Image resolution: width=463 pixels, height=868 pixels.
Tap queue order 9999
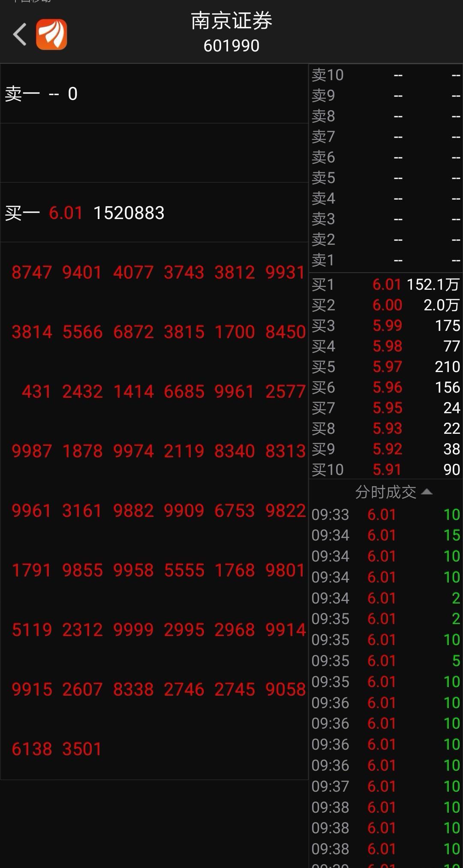click(x=133, y=630)
